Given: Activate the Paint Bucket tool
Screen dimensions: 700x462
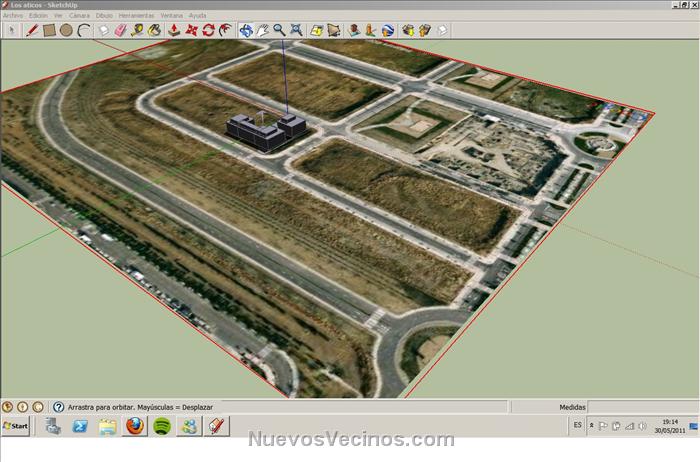Looking at the screenshot, I should [155, 30].
